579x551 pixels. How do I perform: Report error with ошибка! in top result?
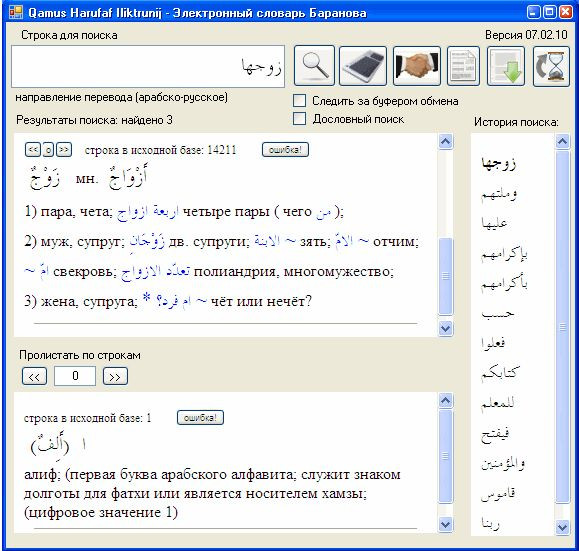click(285, 150)
